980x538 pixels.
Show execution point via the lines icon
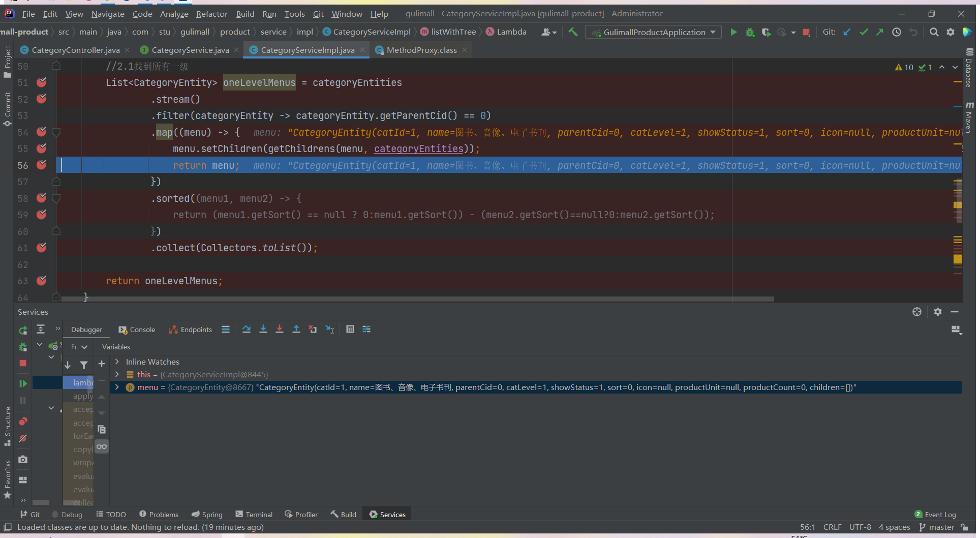[x=226, y=330]
